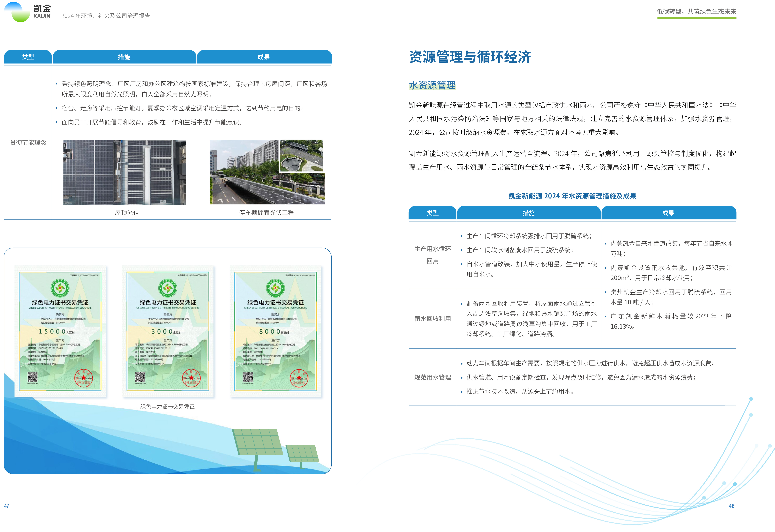Click the QR code on the 8000 certificate
The width and height of the screenshot is (775, 532).
248,377
